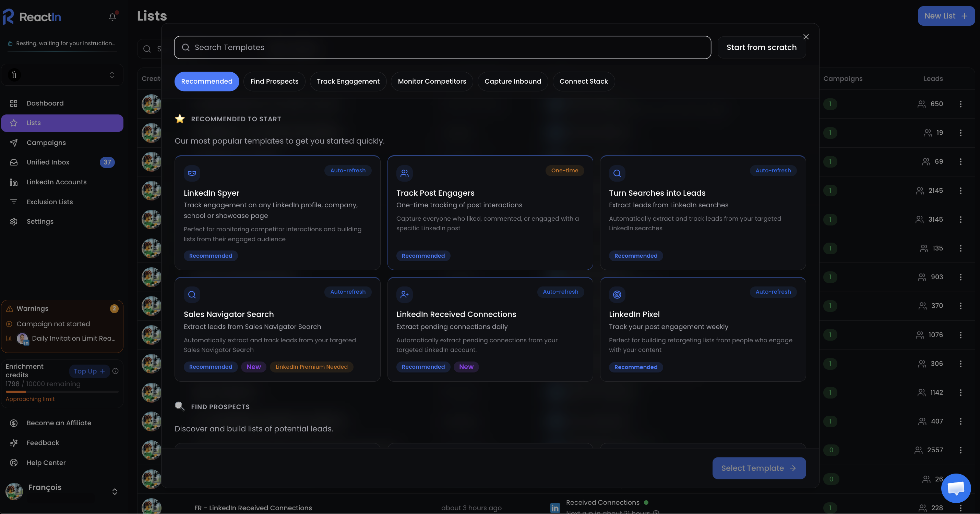Click the Start from scratch button
This screenshot has height=514, width=980.
pos(761,48)
